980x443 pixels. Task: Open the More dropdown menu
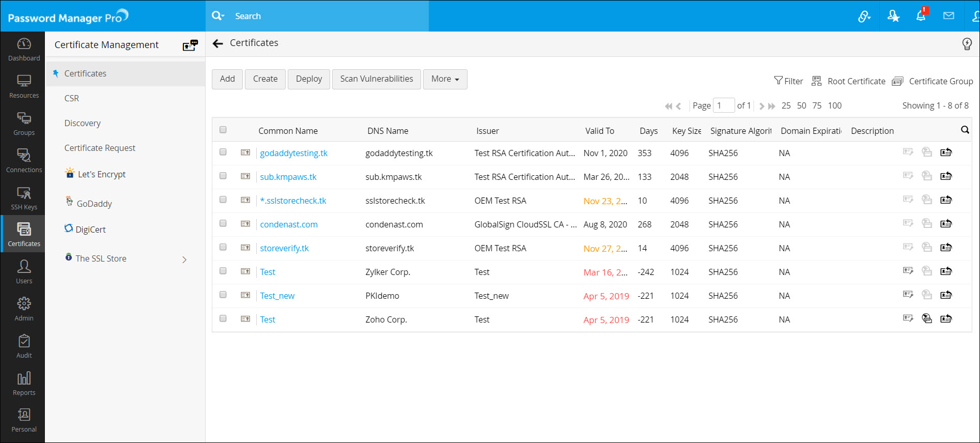click(x=445, y=79)
